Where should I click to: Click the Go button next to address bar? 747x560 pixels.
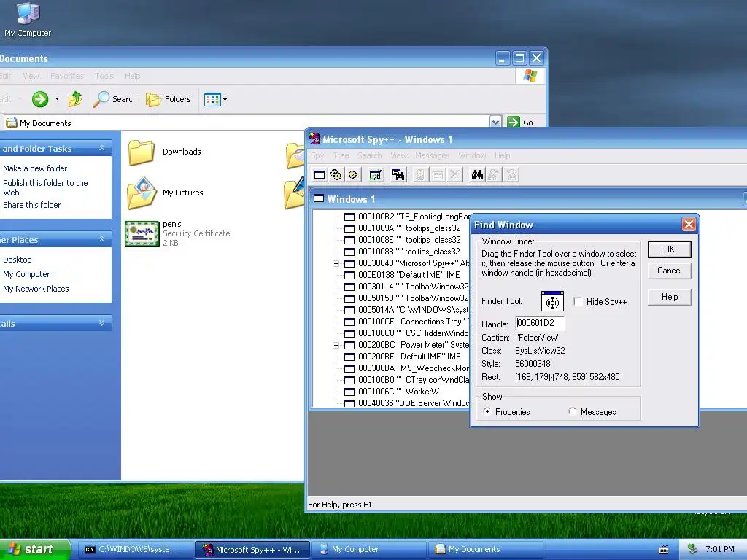tap(520, 122)
